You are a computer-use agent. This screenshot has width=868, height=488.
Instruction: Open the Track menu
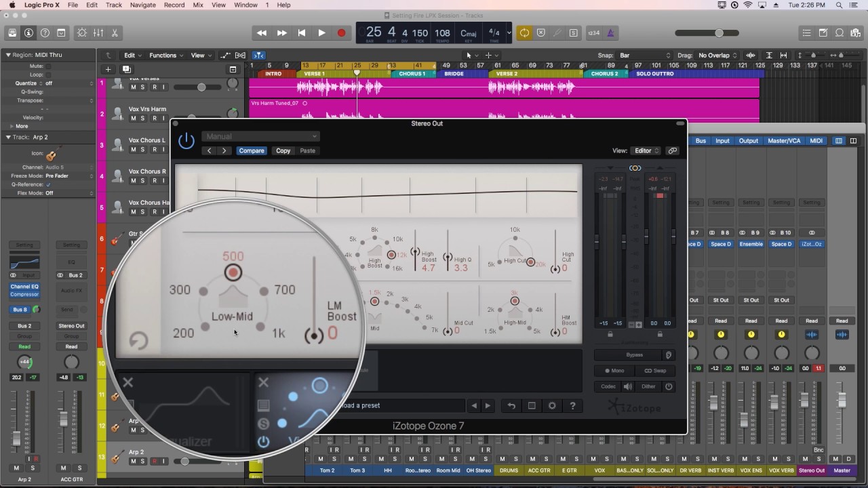[114, 5]
